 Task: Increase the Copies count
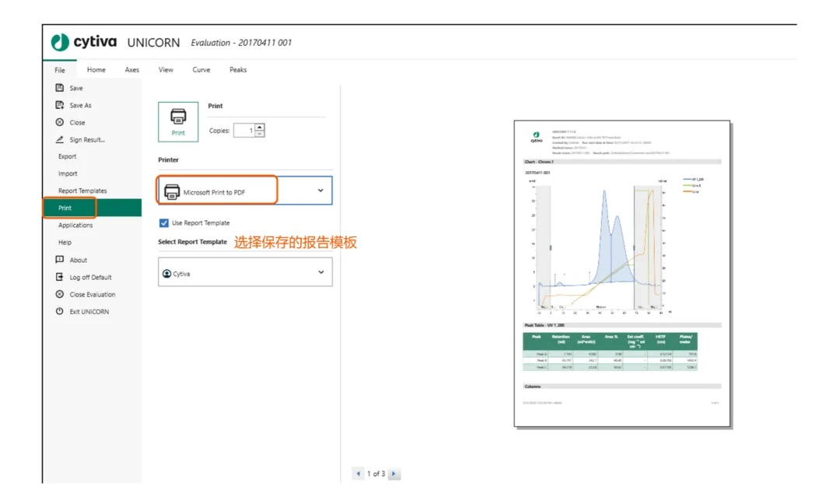(260, 127)
